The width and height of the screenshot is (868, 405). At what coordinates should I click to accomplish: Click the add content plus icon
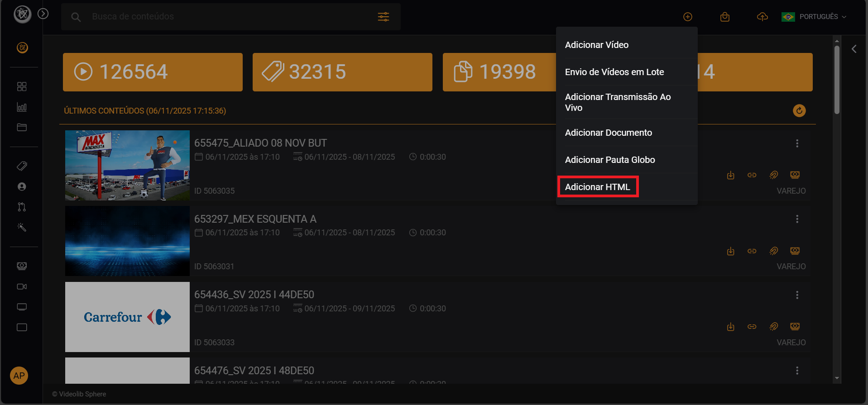click(x=688, y=17)
